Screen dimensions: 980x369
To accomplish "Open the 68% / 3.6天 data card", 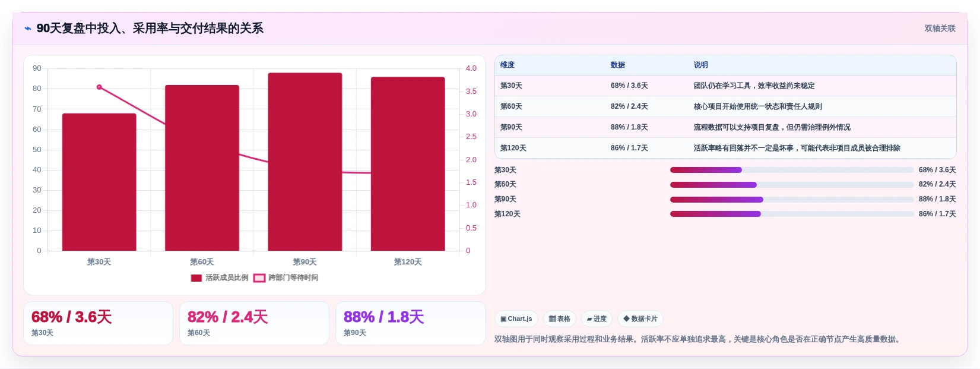I will [x=98, y=323].
